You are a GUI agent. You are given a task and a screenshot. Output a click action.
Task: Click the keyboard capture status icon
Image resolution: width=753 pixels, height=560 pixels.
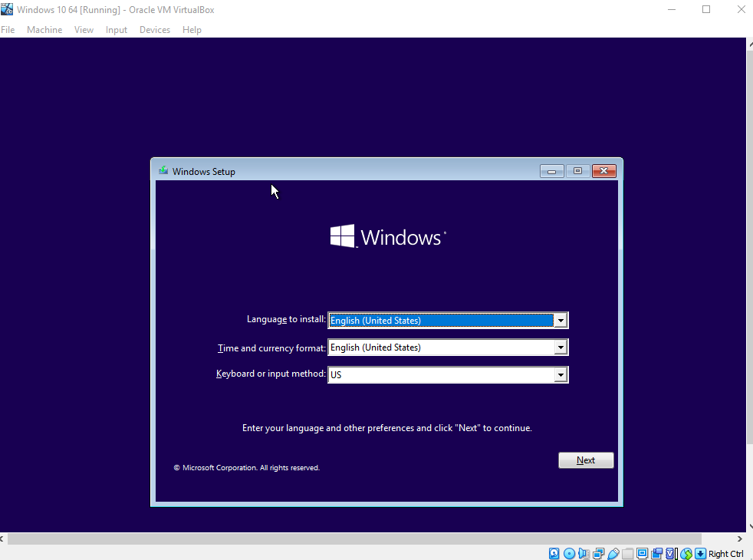point(701,553)
